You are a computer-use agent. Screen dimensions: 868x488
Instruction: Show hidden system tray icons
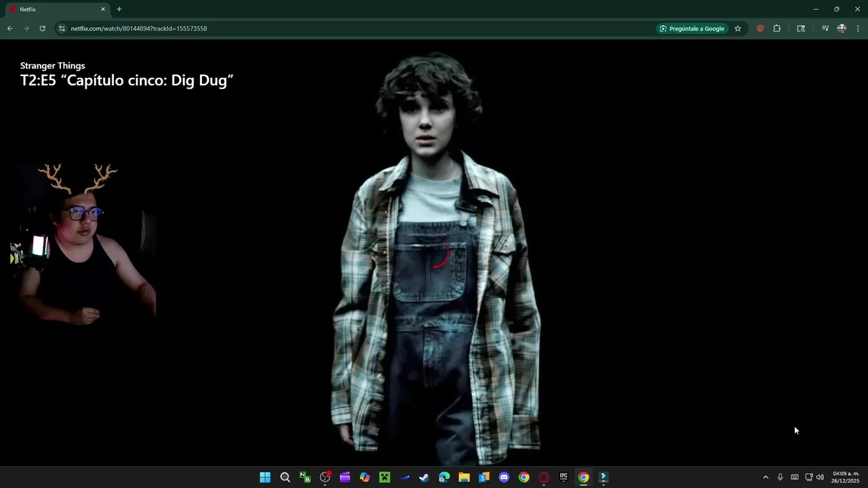tap(766, 477)
